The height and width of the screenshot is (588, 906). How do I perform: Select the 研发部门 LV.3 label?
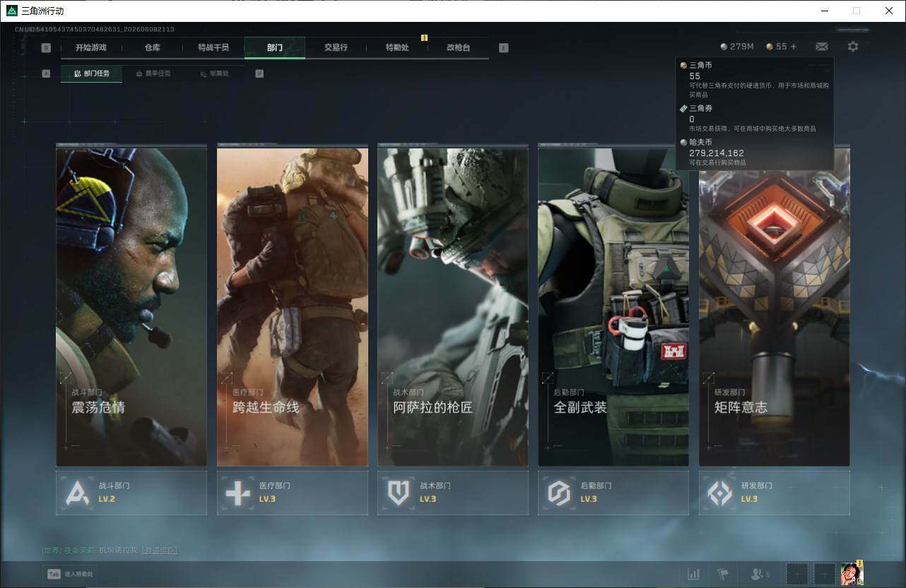pyautogui.click(x=750, y=499)
